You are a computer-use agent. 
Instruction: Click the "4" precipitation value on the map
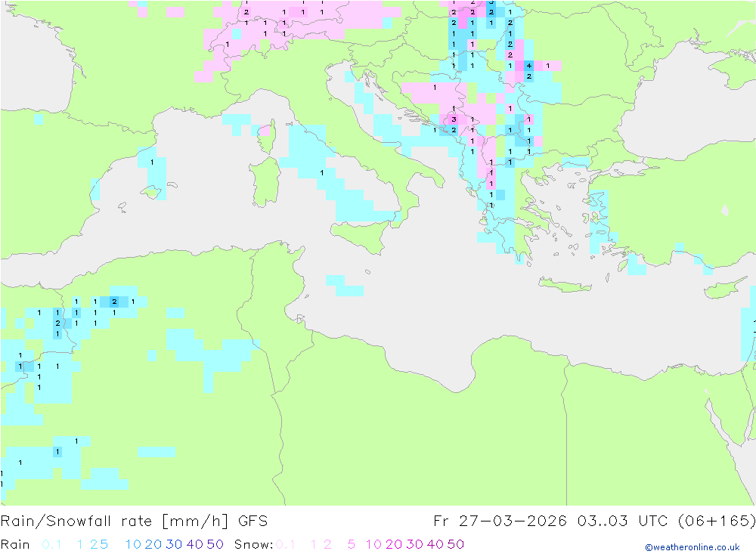529,66
